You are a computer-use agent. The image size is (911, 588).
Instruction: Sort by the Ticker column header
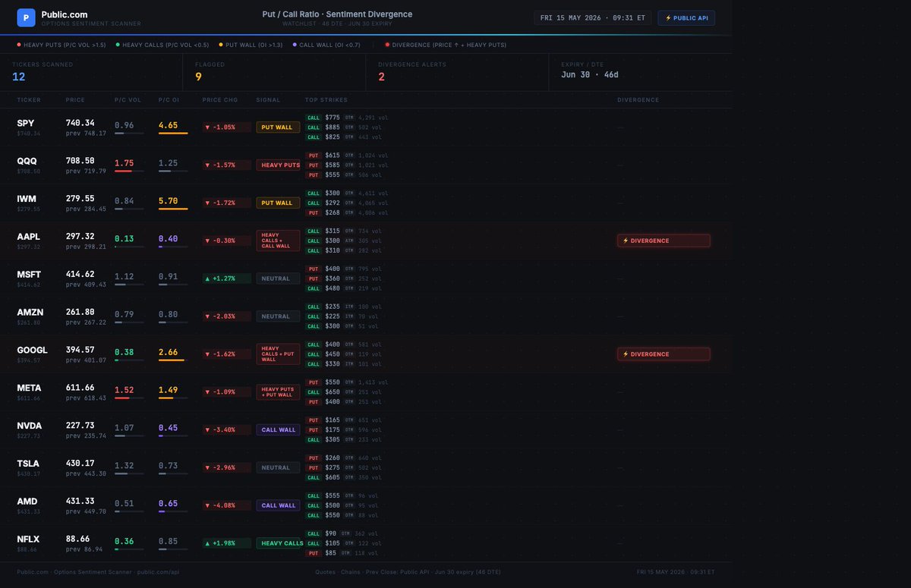[x=29, y=99]
